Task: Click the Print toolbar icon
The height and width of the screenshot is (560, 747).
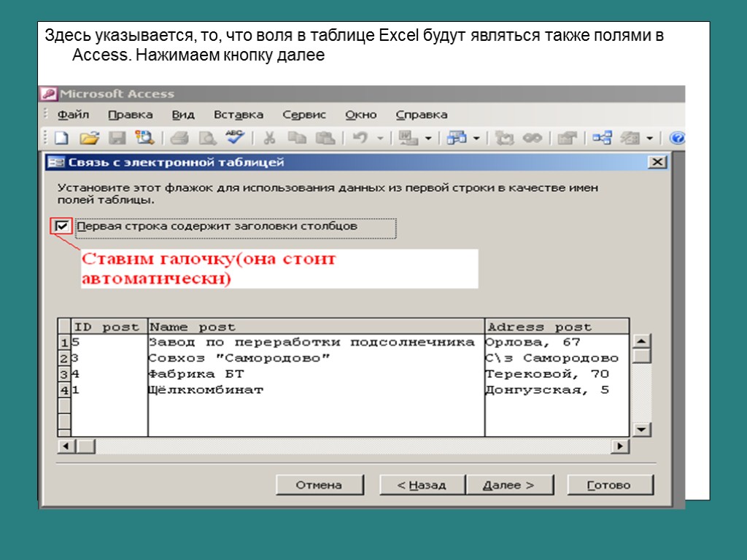Action: point(179,138)
